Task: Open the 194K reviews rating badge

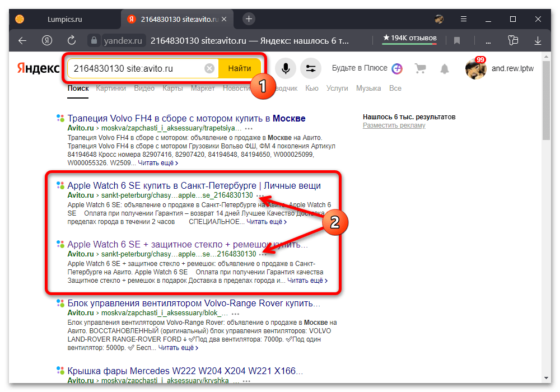Action: tap(409, 38)
